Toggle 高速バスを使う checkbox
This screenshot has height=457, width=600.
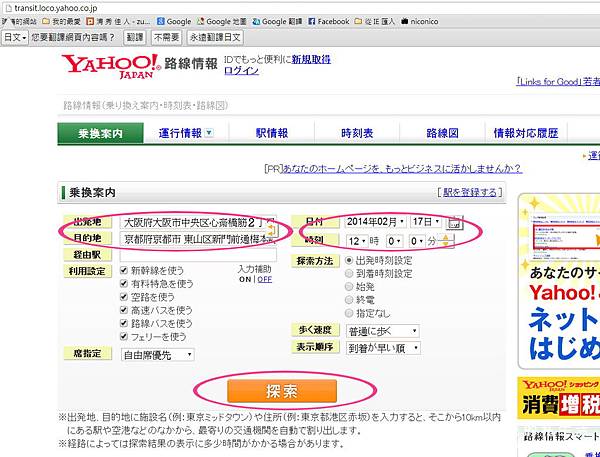tap(124, 310)
